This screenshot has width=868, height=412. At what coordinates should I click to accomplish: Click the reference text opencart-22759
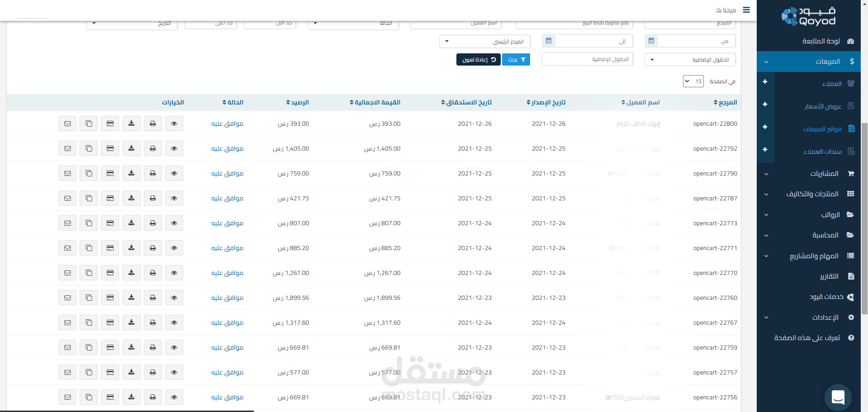point(715,348)
